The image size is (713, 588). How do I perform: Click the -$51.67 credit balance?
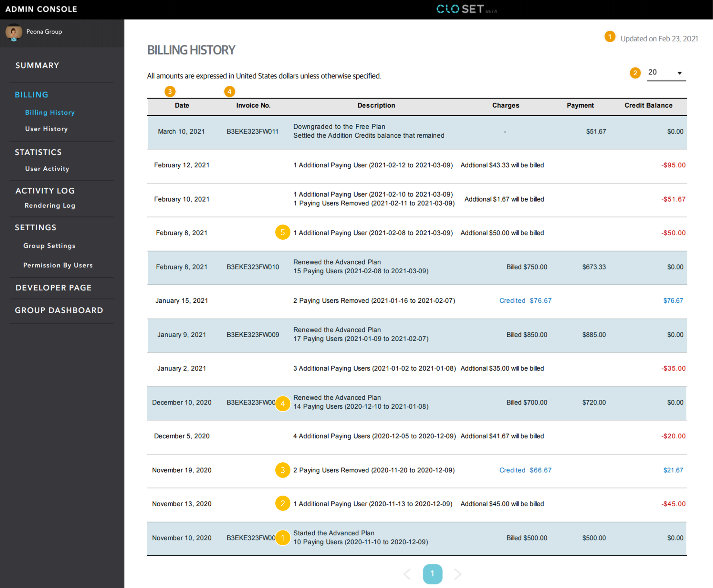[673, 199]
